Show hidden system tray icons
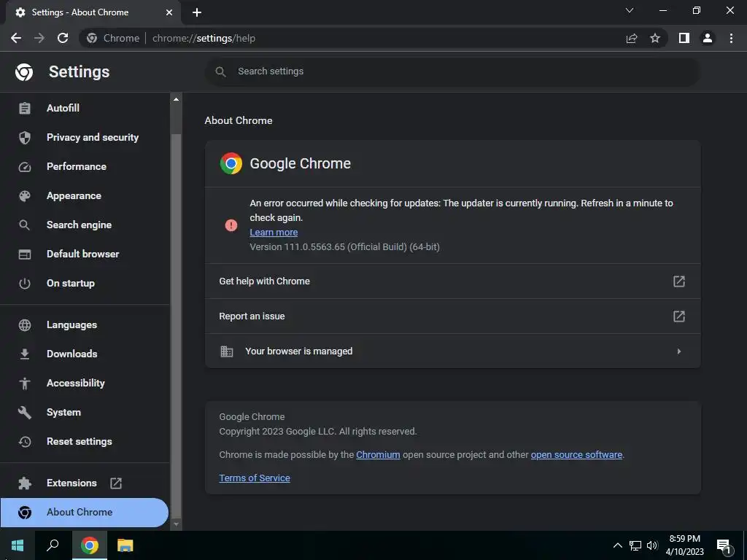The image size is (747, 560). (x=617, y=545)
